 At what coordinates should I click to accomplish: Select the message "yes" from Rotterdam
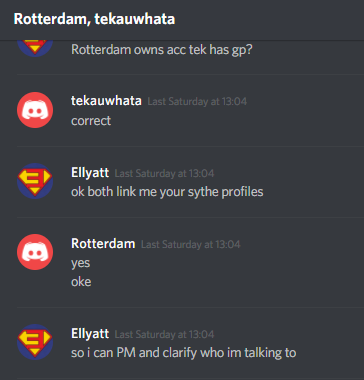point(80,263)
